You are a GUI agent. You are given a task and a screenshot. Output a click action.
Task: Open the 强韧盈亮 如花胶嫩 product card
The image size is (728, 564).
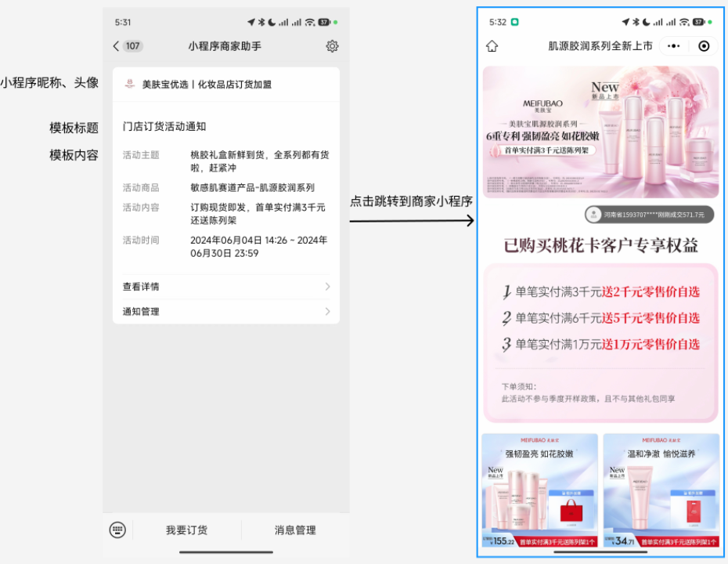(540, 490)
